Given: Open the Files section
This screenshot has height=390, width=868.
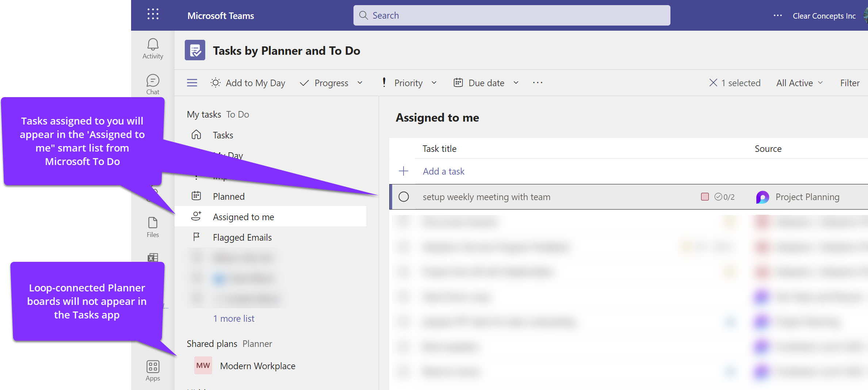Looking at the screenshot, I should 153,227.
